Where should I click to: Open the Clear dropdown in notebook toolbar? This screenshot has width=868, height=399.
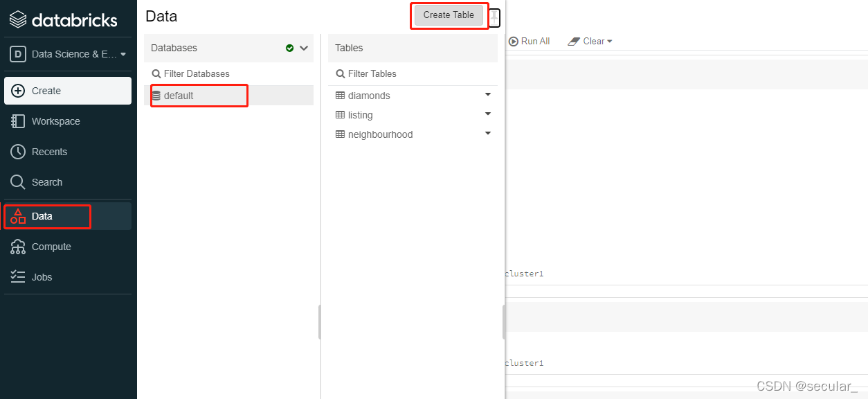590,41
